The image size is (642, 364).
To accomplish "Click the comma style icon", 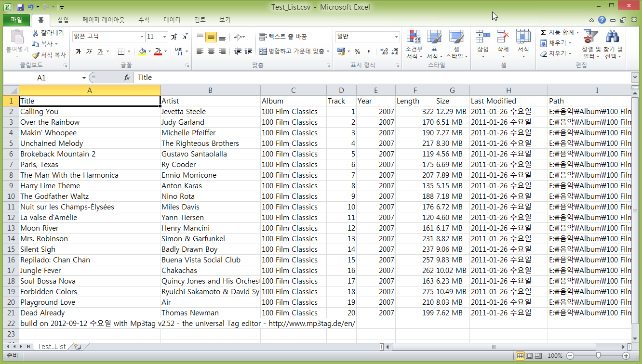I will click(369, 51).
